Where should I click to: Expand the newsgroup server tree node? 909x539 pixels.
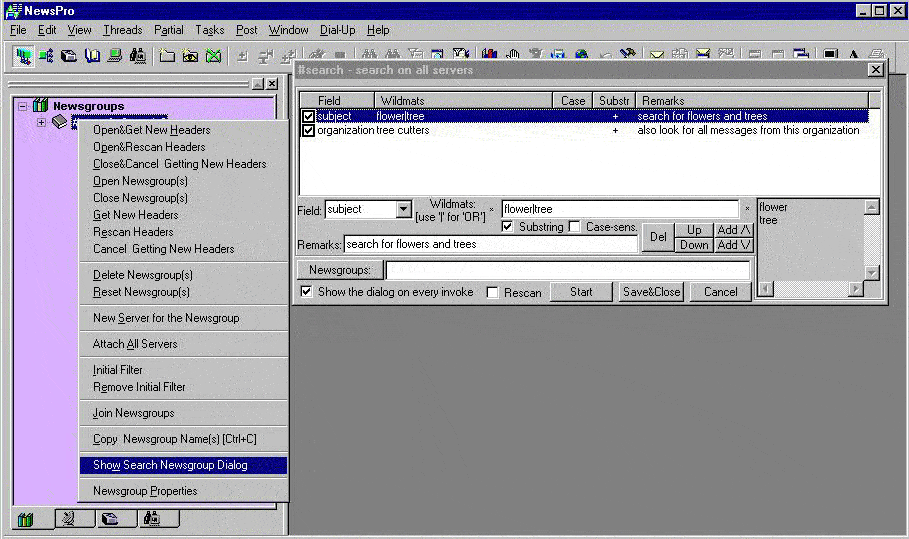point(41,122)
